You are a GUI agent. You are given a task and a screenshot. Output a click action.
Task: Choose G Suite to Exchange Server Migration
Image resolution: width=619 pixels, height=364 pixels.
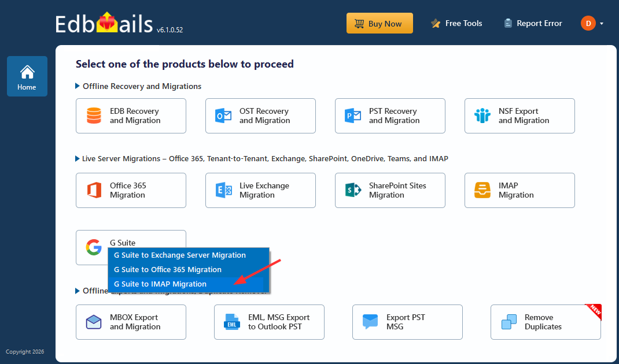[x=180, y=255]
